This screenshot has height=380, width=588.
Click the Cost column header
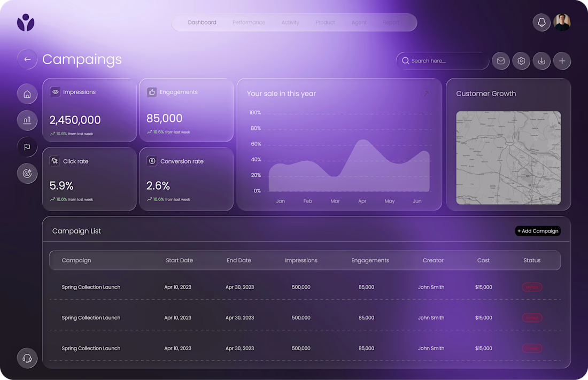pyautogui.click(x=483, y=260)
